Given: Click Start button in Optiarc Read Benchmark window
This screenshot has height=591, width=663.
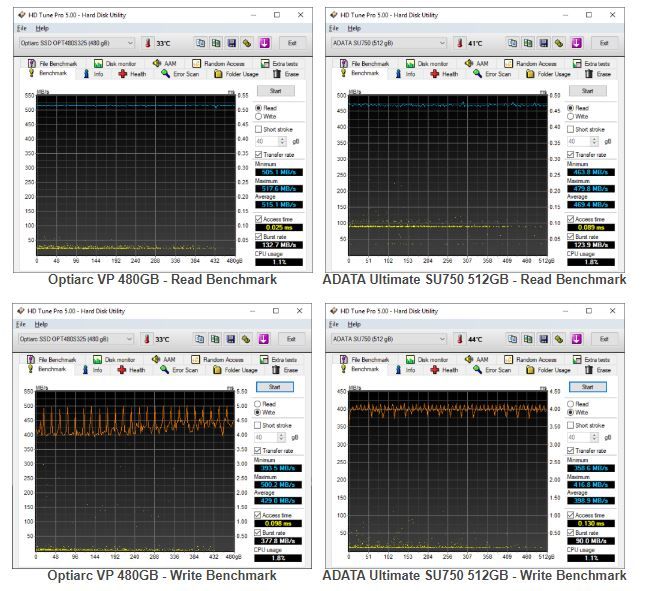Looking at the screenshot, I should click(276, 91).
